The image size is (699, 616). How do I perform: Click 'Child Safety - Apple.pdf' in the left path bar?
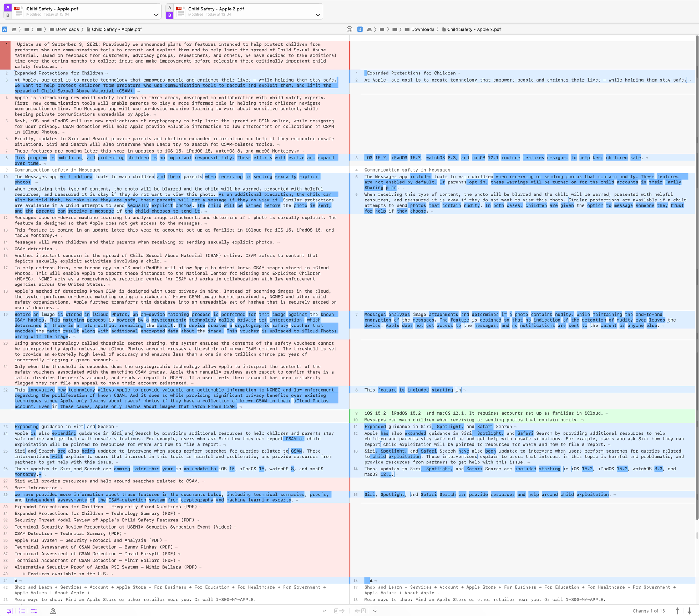tap(114, 29)
